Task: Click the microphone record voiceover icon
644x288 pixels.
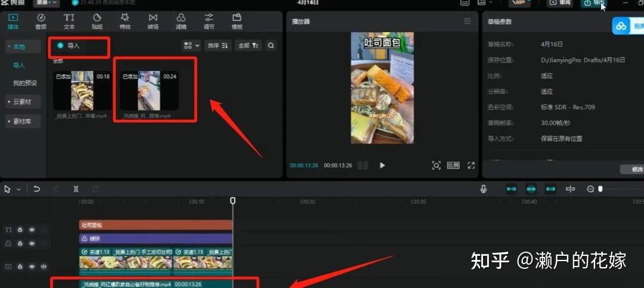Action: [x=484, y=189]
